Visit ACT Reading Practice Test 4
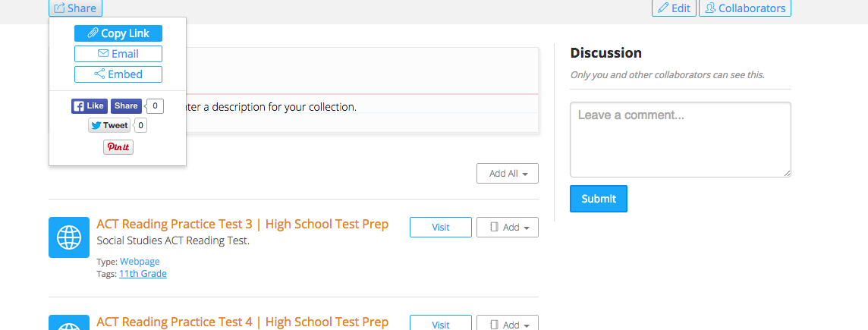The width and height of the screenshot is (868, 330). click(x=441, y=325)
